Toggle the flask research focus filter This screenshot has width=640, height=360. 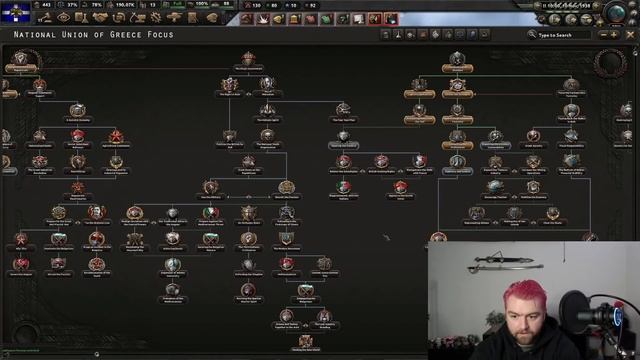[x=398, y=35]
